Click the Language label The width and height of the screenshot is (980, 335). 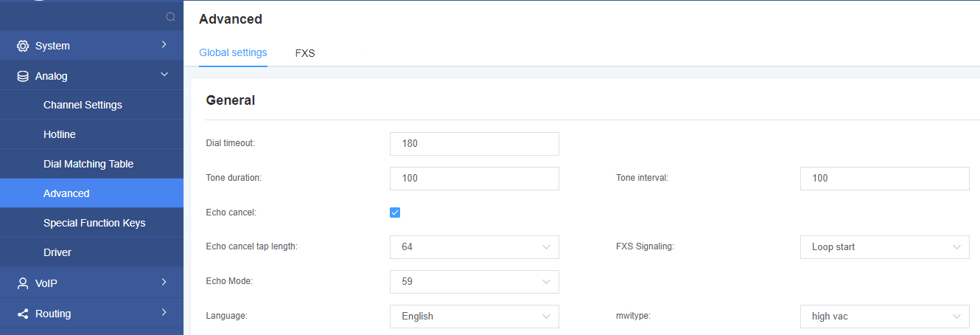pyautogui.click(x=226, y=316)
